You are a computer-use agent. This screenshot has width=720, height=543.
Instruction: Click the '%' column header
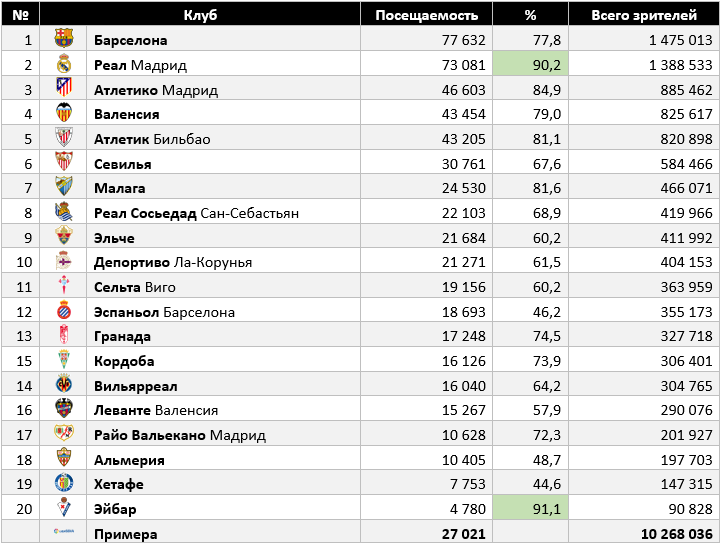(x=530, y=15)
